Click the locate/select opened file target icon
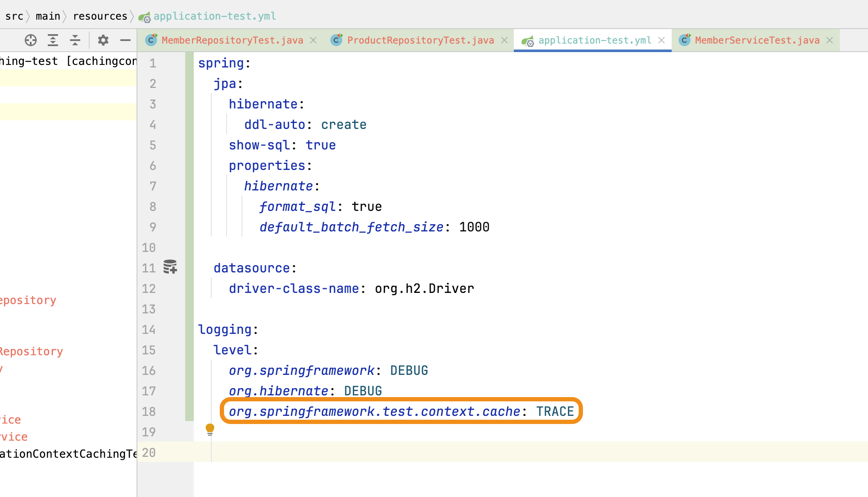The width and height of the screenshot is (868, 497). tap(31, 40)
